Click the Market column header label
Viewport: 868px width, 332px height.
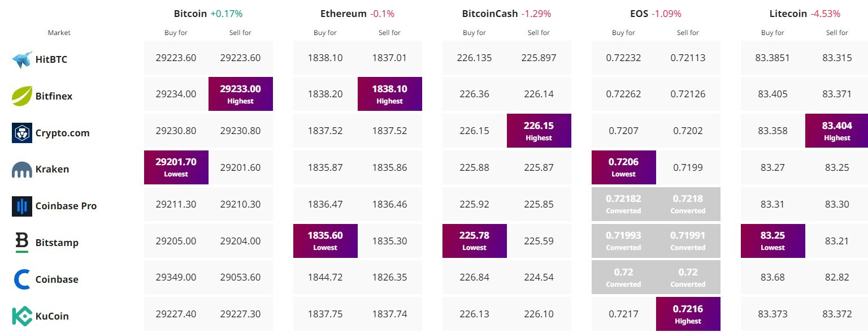tap(59, 33)
